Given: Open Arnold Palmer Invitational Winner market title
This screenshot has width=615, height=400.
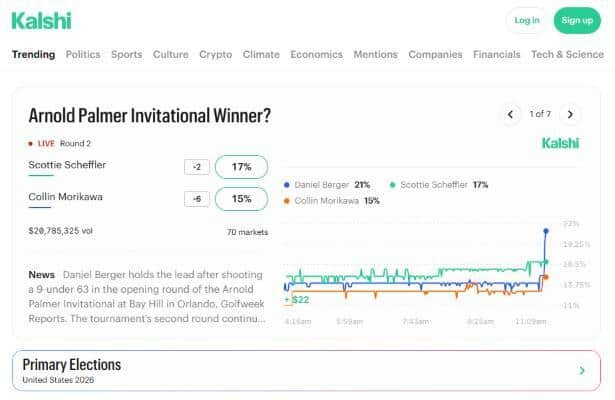Looking at the screenshot, I should point(150,116).
